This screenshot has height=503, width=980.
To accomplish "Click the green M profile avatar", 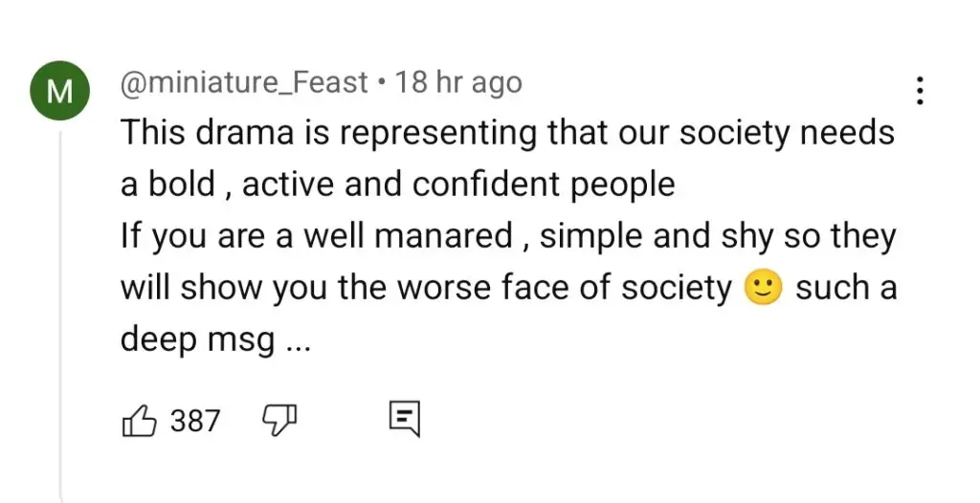I will 60,91.
